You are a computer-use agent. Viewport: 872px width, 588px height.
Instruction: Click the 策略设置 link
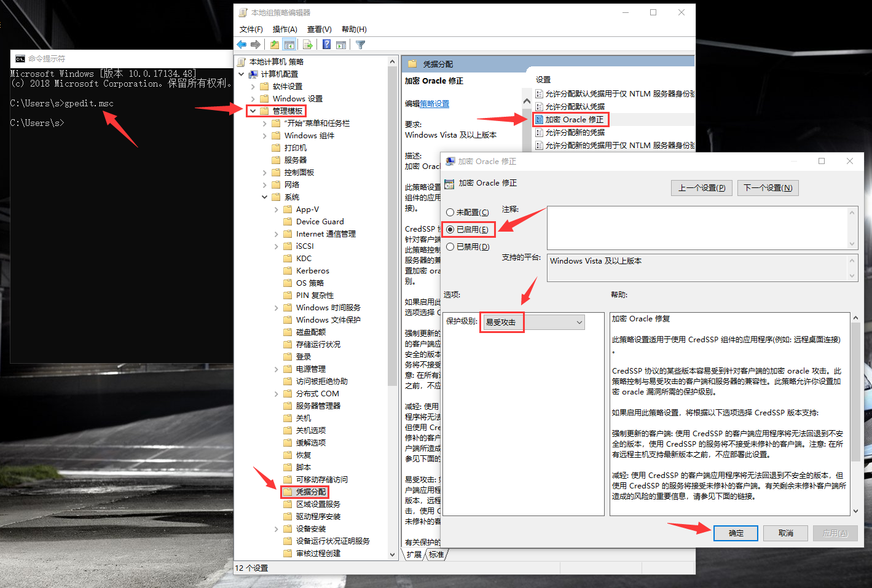[x=434, y=104]
